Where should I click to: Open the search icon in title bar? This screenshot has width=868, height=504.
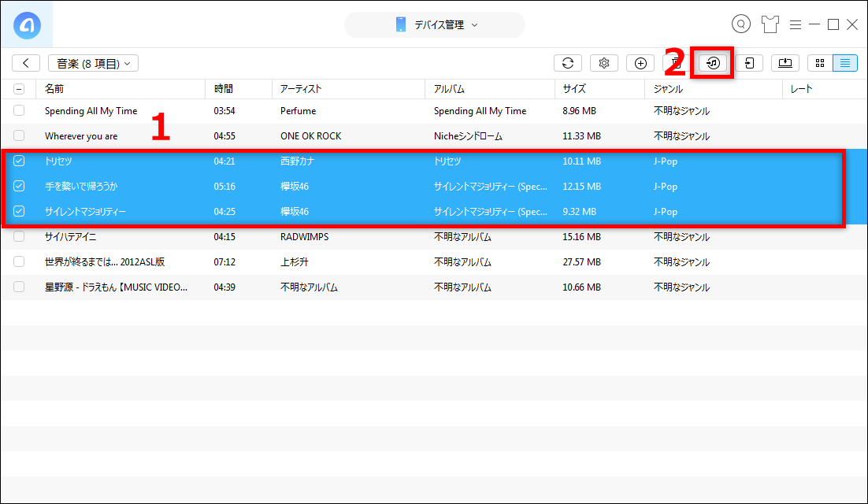click(x=740, y=24)
